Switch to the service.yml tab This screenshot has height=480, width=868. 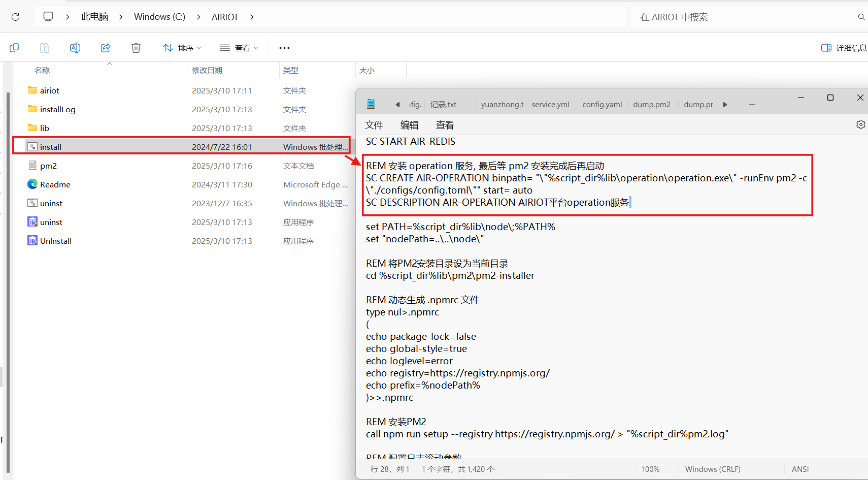(551, 104)
